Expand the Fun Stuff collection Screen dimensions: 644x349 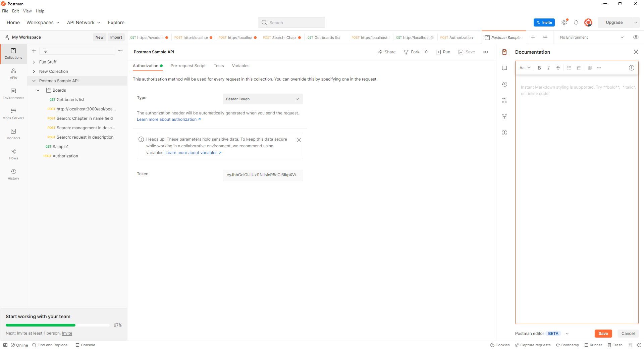[x=34, y=62]
